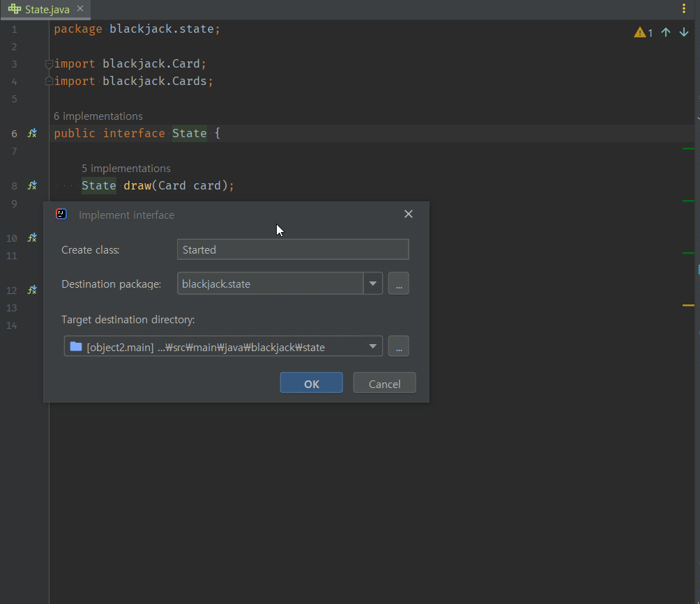Jump to previous highlighted error with up arrow
The width and height of the screenshot is (700, 604).
point(666,33)
